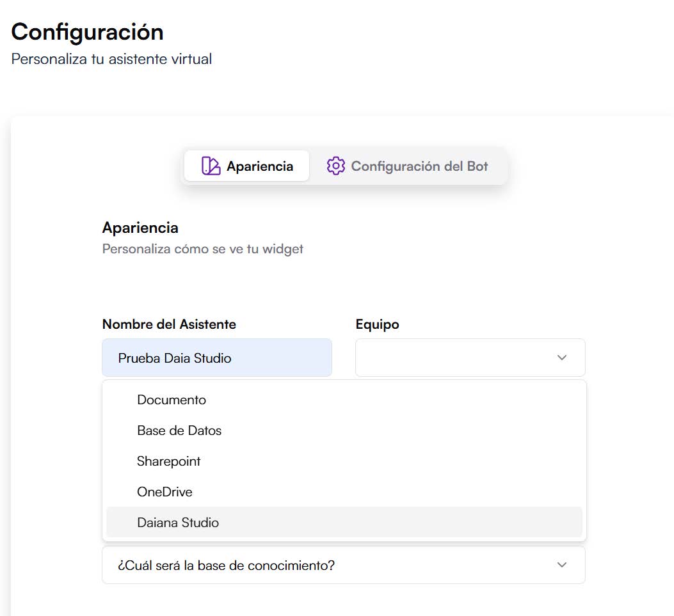Click the Apariencia section heading

(140, 228)
